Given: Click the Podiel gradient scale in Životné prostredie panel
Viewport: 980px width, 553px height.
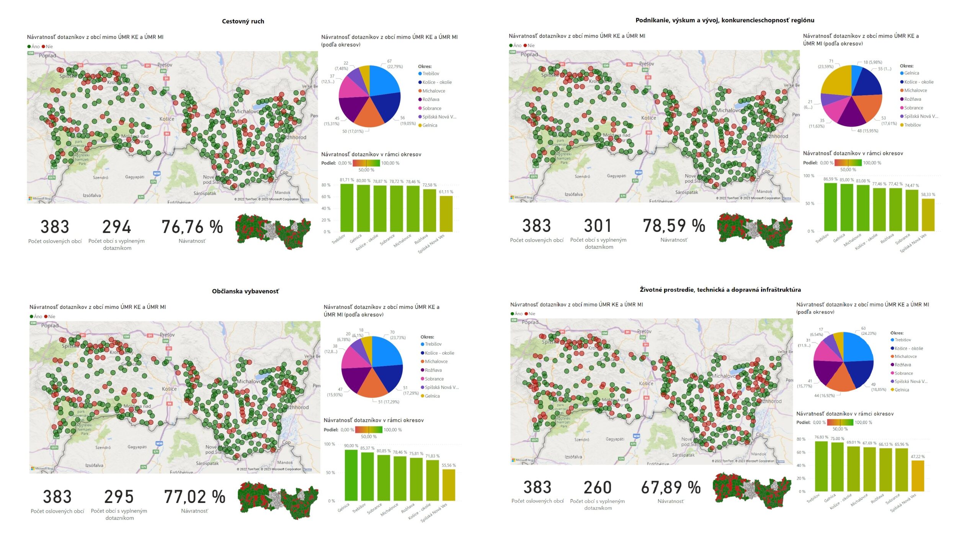Looking at the screenshot, I should (840, 422).
